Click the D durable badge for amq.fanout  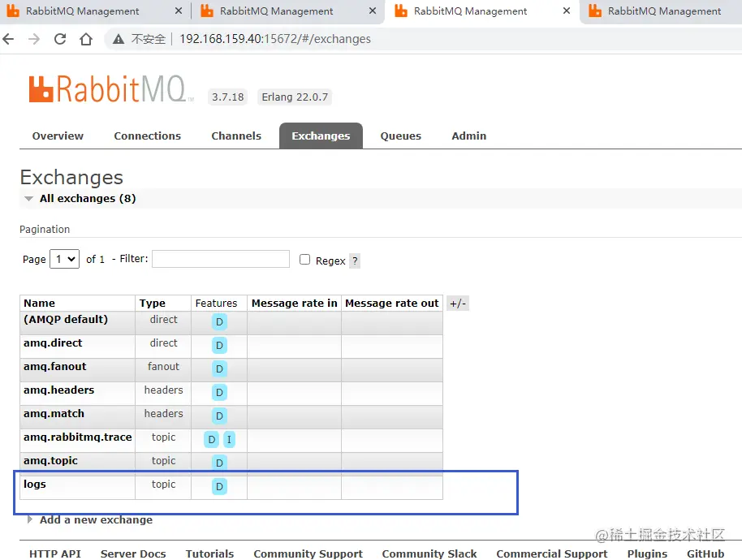(x=219, y=369)
